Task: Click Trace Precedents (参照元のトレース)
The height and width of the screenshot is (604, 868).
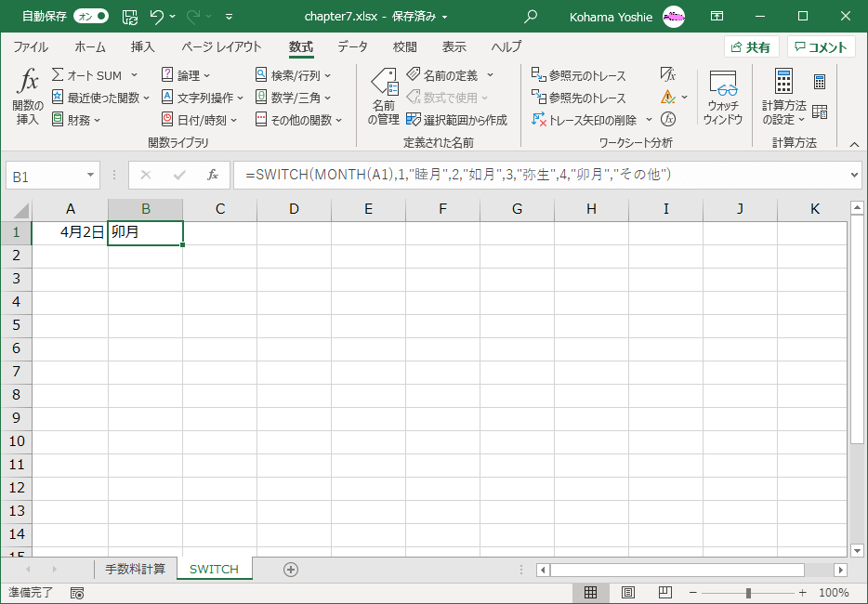Action: pyautogui.click(x=578, y=75)
